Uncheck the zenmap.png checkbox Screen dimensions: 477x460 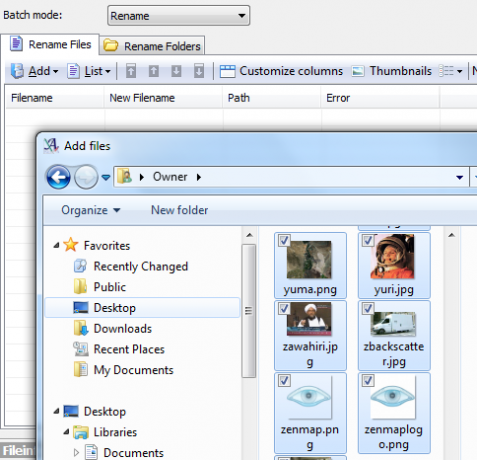click(x=284, y=380)
